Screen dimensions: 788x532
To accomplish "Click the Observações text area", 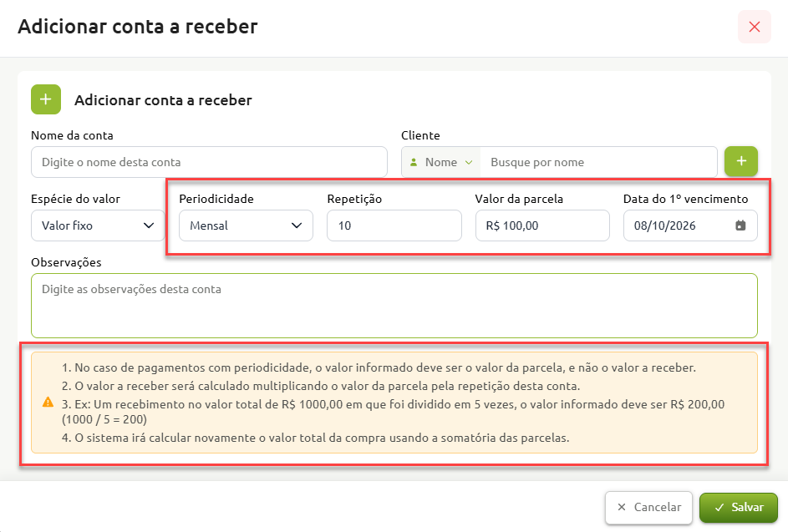I will point(394,306).
